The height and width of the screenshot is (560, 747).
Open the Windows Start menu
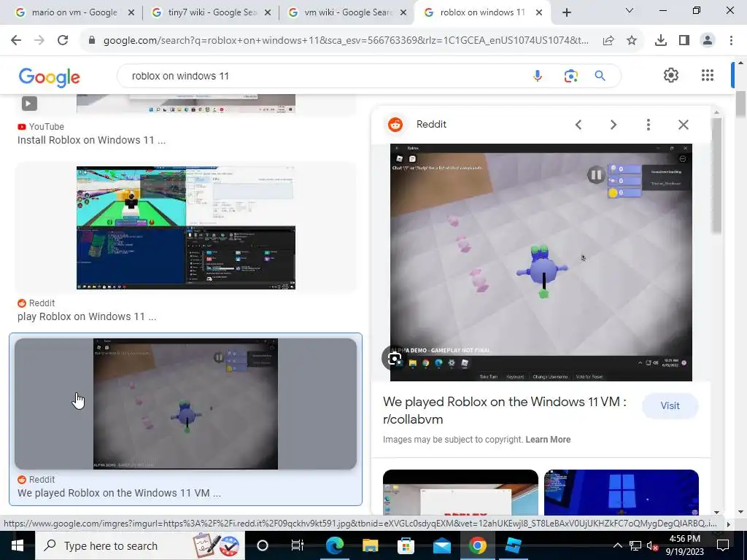coord(18,545)
